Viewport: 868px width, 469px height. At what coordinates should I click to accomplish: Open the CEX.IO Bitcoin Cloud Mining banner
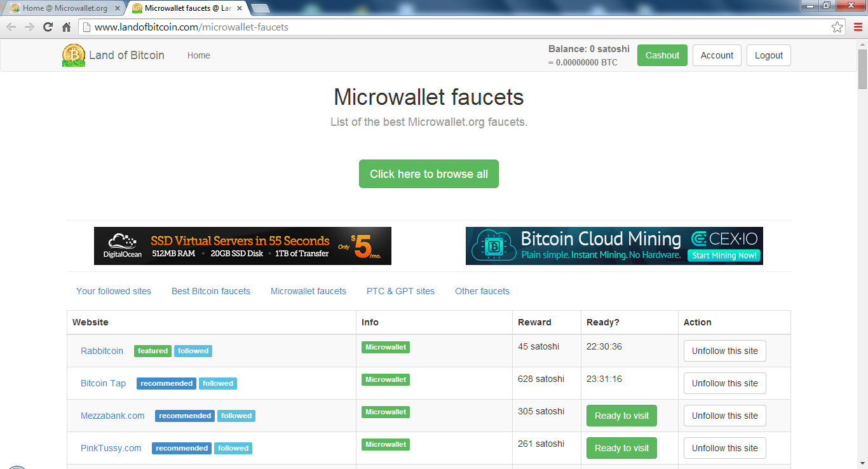pyautogui.click(x=614, y=246)
